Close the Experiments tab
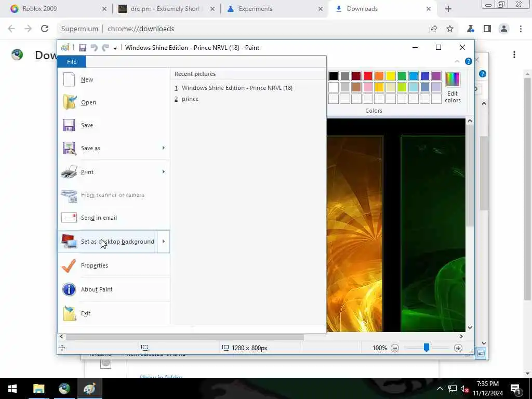Screen dimensions: 532x399 [x=320, y=9]
